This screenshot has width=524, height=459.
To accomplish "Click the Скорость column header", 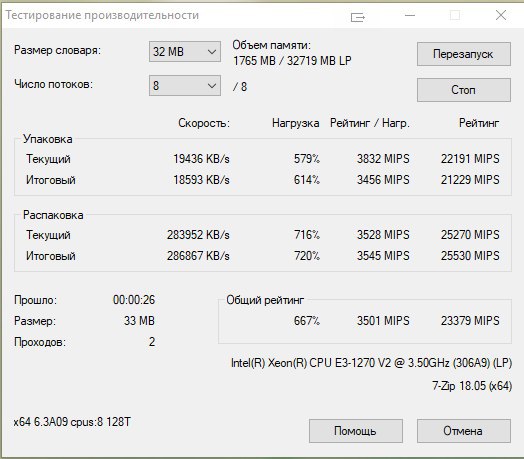I will coord(204,123).
